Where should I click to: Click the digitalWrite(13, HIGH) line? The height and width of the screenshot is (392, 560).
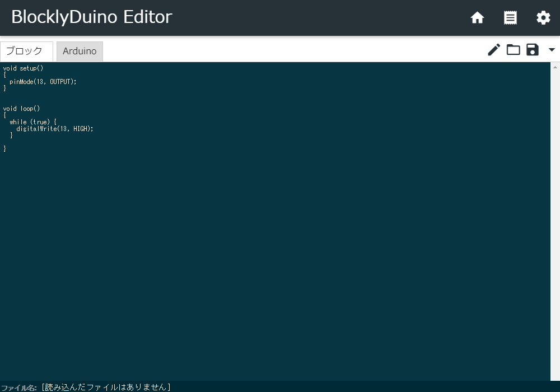tap(54, 129)
